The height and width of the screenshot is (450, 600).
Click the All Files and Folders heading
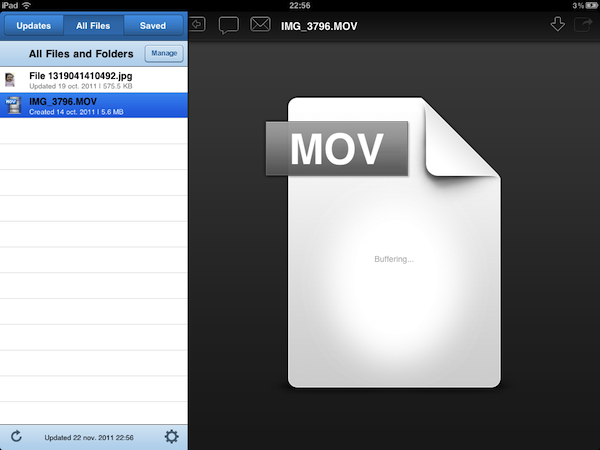[81, 54]
